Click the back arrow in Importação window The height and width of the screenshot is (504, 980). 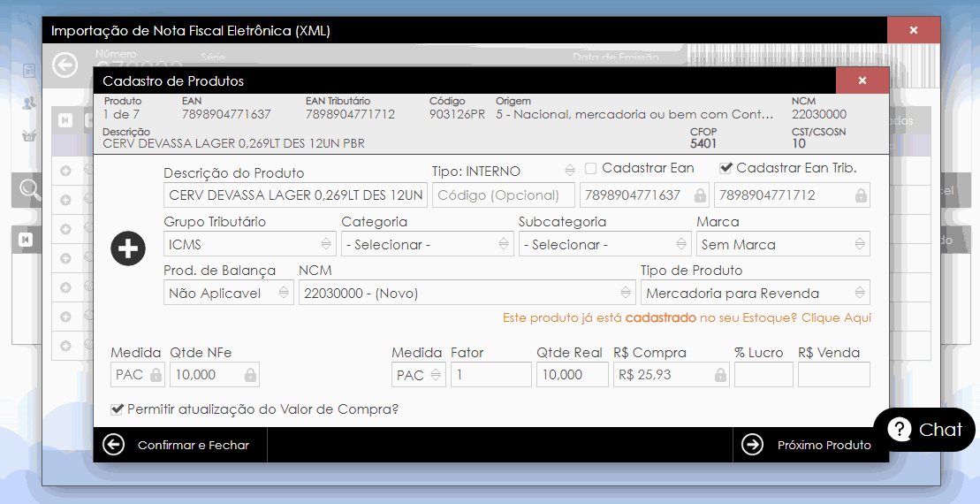pos(65,65)
